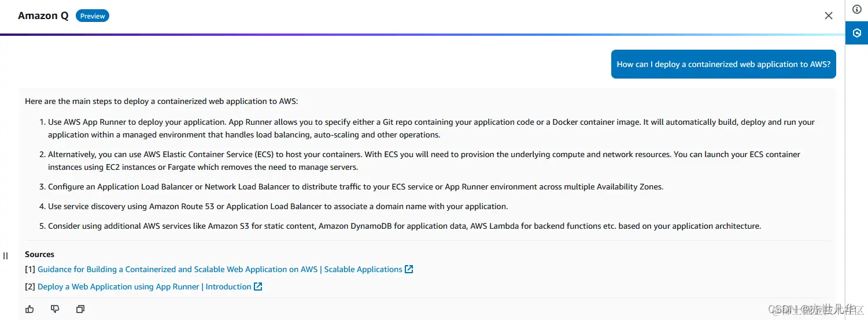Open the info panel icon in the right sidebar
Screen dimensions: 868x320
tap(857, 9)
